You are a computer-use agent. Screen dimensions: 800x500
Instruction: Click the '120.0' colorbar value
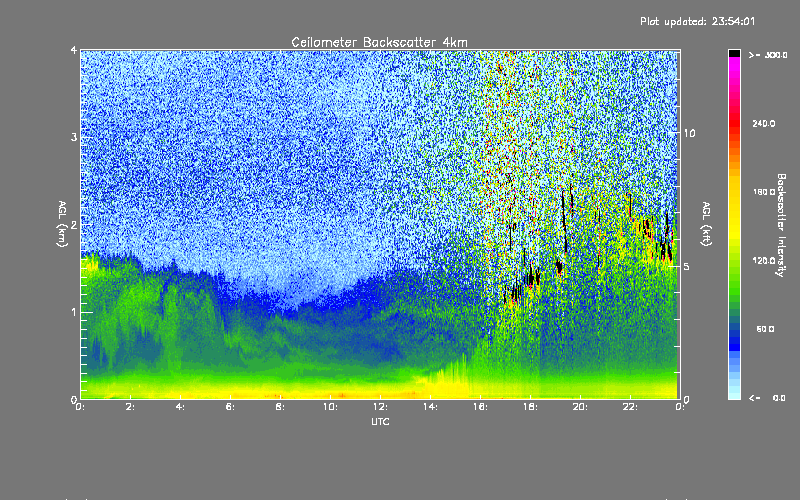tap(764, 260)
